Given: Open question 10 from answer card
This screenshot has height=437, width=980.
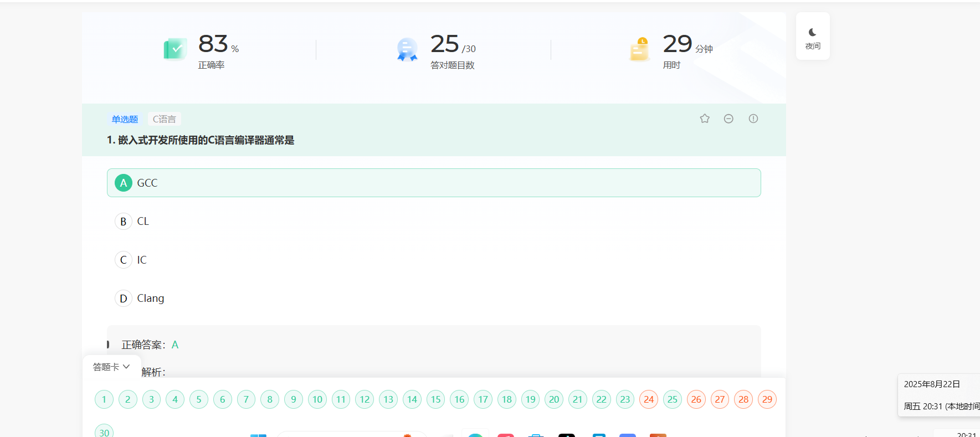Looking at the screenshot, I should 317,399.
